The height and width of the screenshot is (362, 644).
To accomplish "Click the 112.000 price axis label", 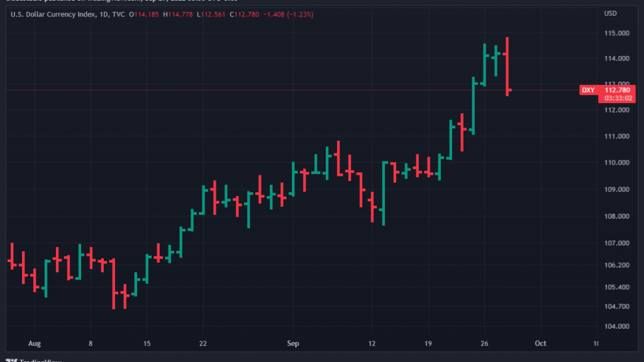I will click(616, 110).
